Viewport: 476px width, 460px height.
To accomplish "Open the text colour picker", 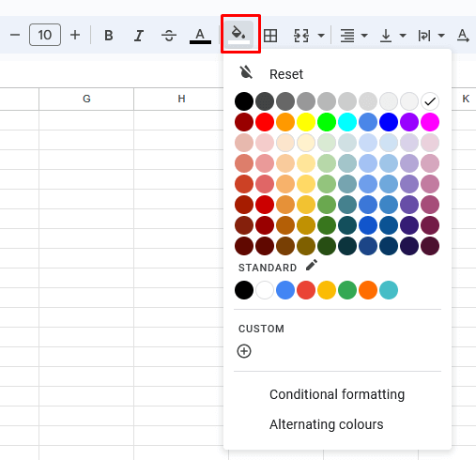I will point(200,36).
